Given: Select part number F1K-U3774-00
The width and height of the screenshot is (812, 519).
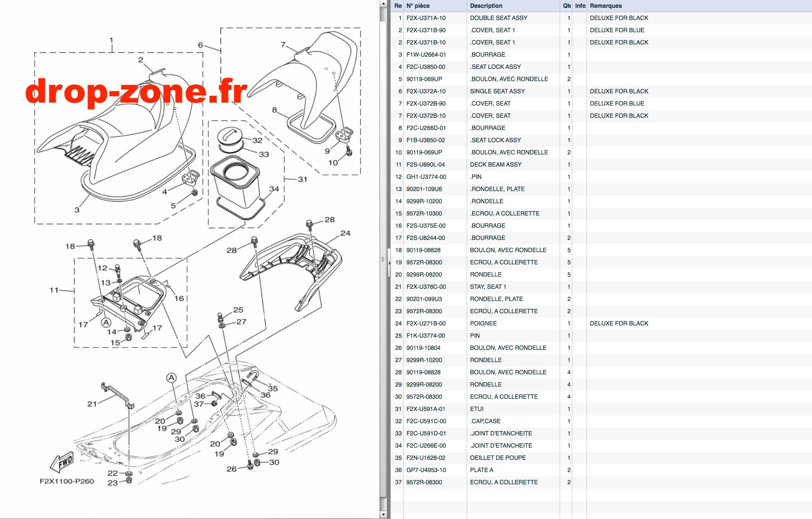Looking at the screenshot, I should pyautogui.click(x=426, y=336).
